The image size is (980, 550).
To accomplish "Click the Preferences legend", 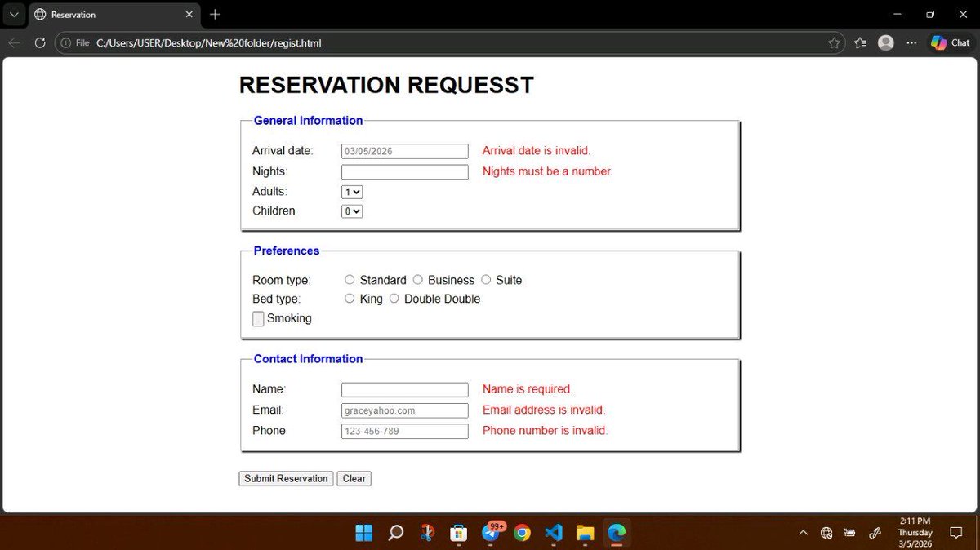I will point(287,251).
